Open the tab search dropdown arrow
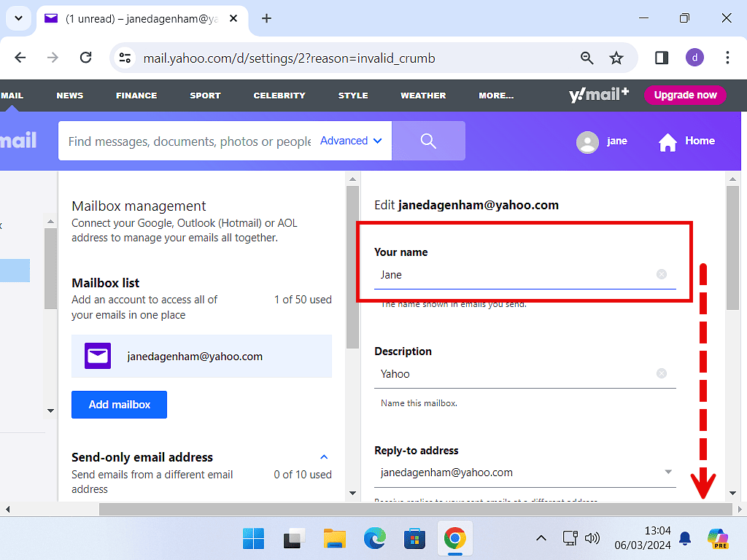Image resolution: width=747 pixels, height=560 pixels. (18, 18)
